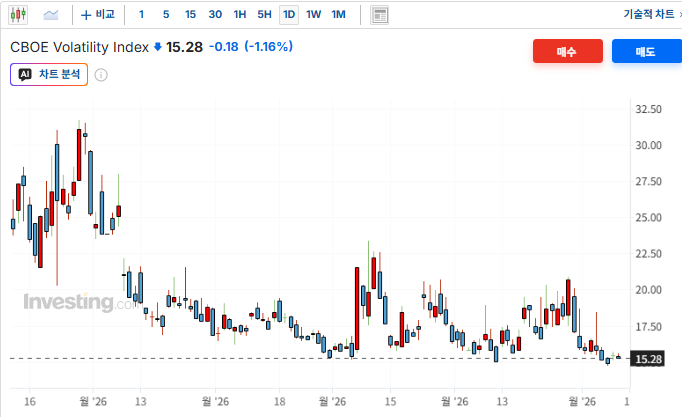
Task: Select the 5H interval
Action: click(264, 15)
